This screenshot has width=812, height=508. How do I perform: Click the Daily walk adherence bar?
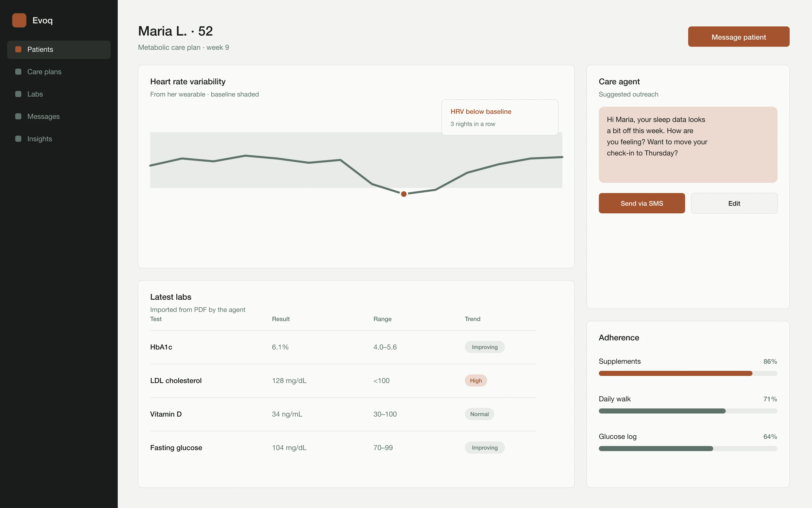tap(688, 411)
